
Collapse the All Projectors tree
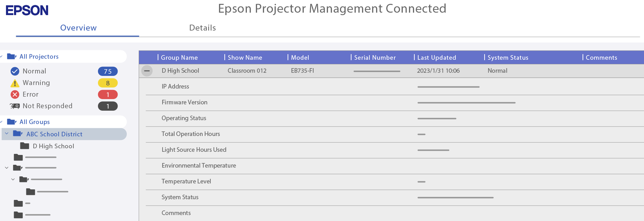(2, 57)
